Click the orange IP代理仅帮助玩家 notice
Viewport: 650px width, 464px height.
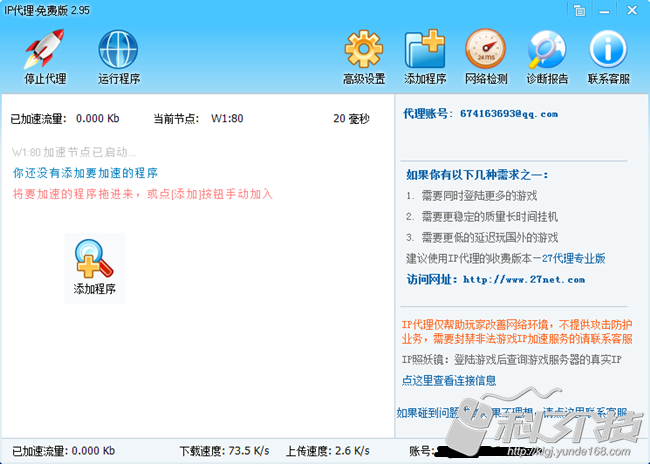coord(517,331)
